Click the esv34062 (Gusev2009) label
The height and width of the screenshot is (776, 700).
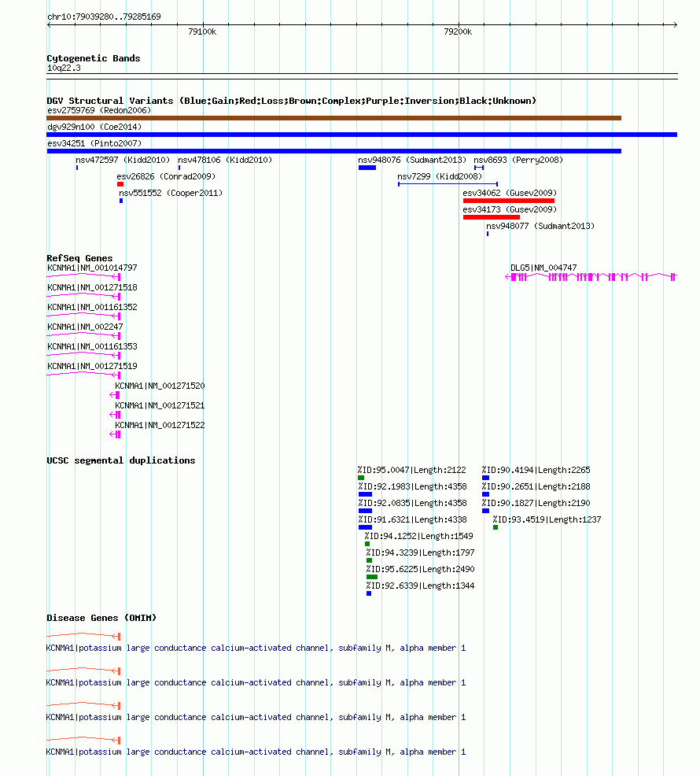coord(510,193)
